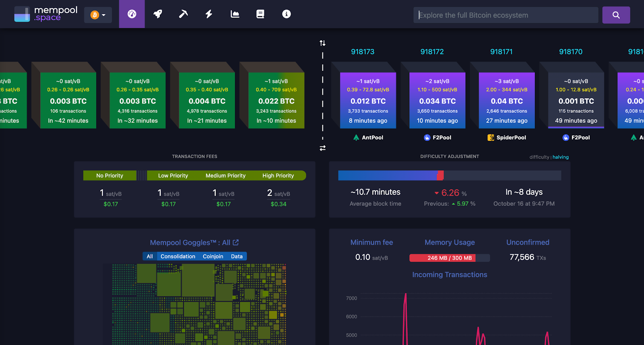Open the documentation book icon
Screen dimensions: 644x345
(x=260, y=14)
